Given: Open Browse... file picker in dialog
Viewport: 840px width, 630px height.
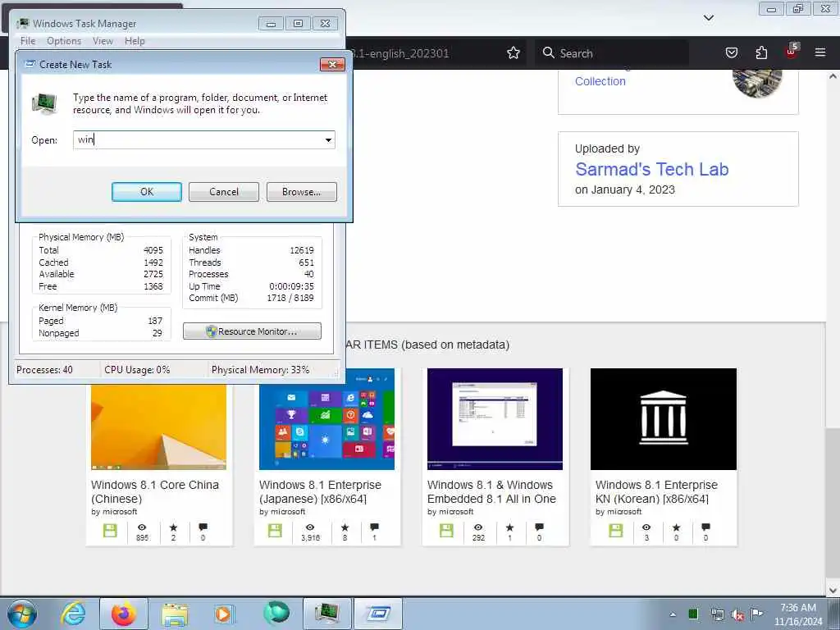Looking at the screenshot, I should [301, 192].
